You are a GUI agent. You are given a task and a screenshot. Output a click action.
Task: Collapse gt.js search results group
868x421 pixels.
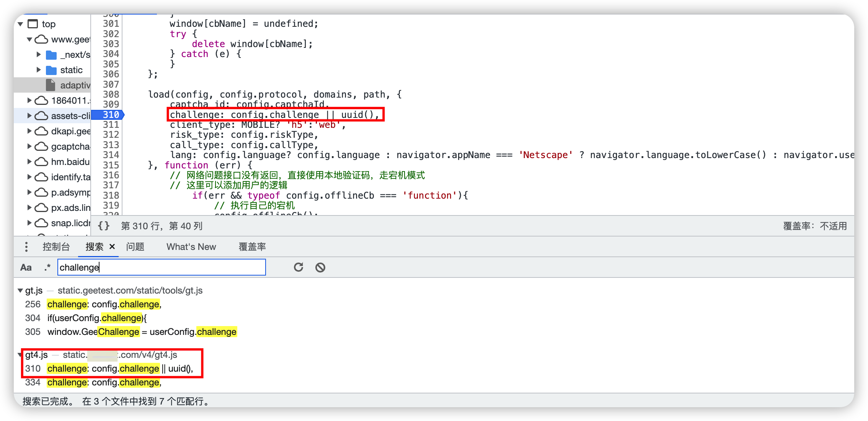[x=20, y=290]
